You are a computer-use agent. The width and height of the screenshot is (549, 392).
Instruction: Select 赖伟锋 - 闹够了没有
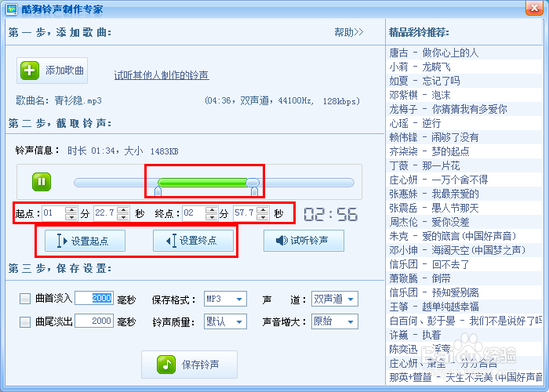[x=464, y=137]
